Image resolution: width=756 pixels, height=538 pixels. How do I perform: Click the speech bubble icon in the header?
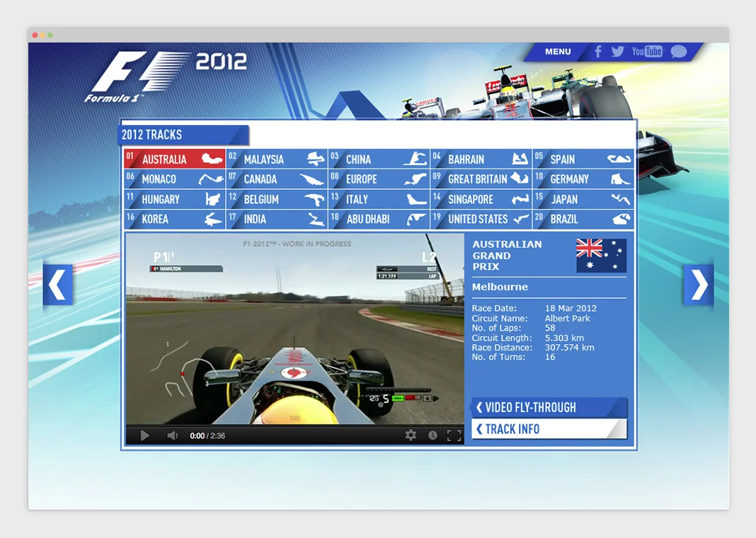[678, 52]
